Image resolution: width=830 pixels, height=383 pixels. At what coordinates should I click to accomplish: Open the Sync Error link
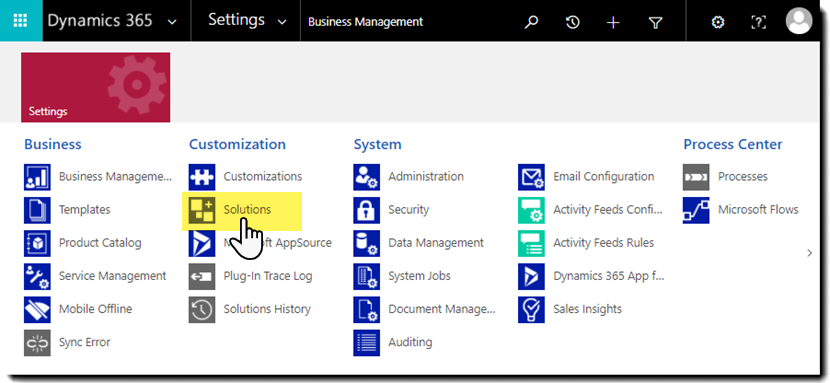pos(85,342)
